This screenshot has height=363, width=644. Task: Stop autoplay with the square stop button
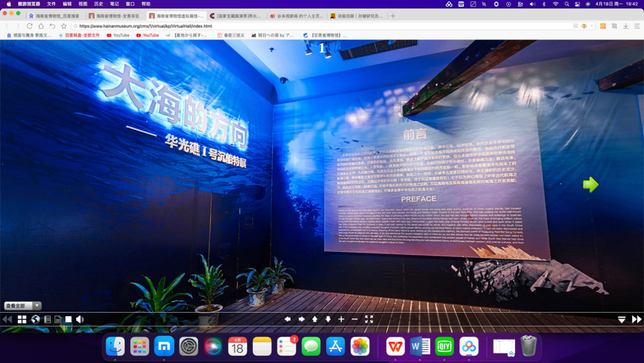point(69,319)
